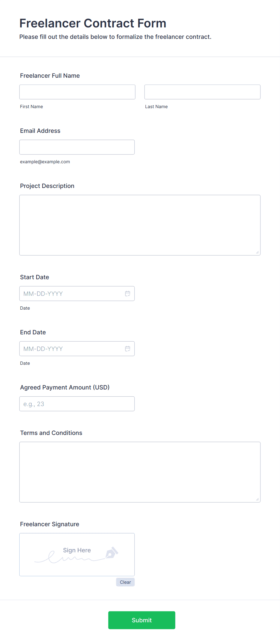Viewport: 280px width, 644px height.
Task: Click the pen icon in signature box
Action: click(x=112, y=553)
